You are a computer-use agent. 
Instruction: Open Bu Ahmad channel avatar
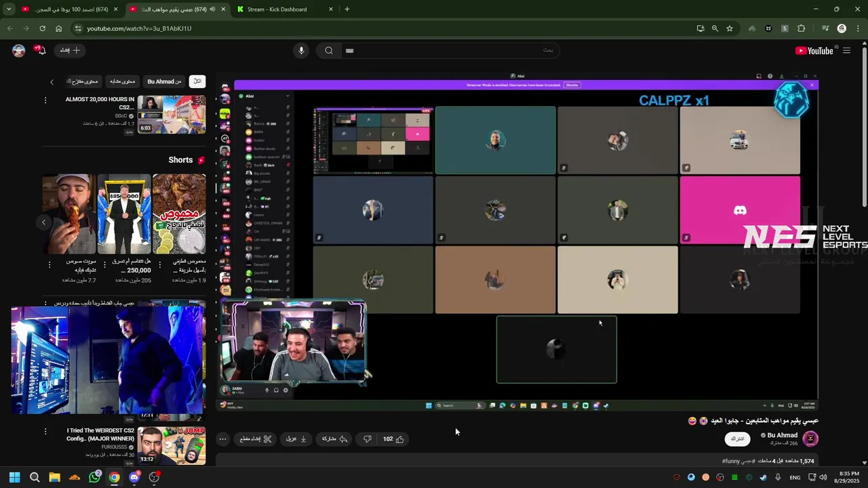coord(810,439)
